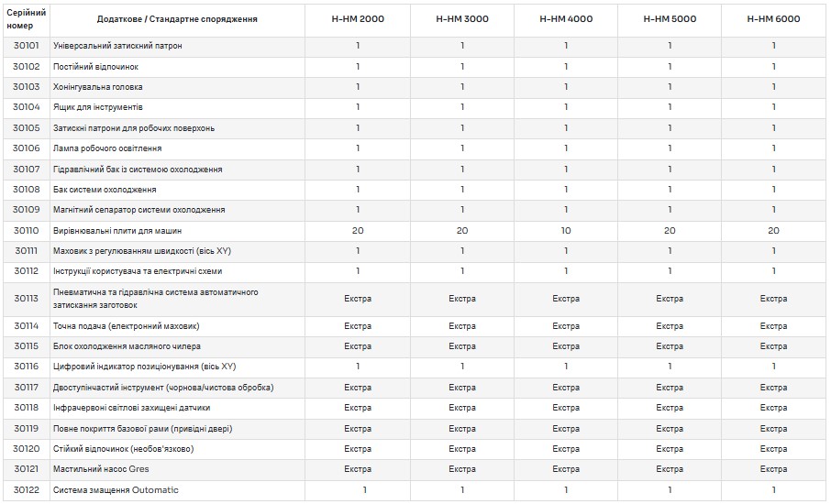Screen dimensions: 831x504
Task: Click serial number 30113 cell
Action: (27, 299)
